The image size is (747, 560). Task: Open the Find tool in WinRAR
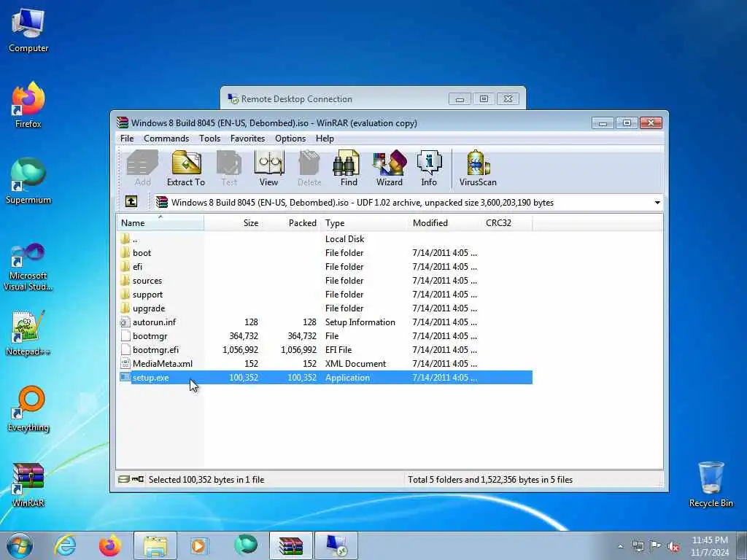[x=348, y=168]
